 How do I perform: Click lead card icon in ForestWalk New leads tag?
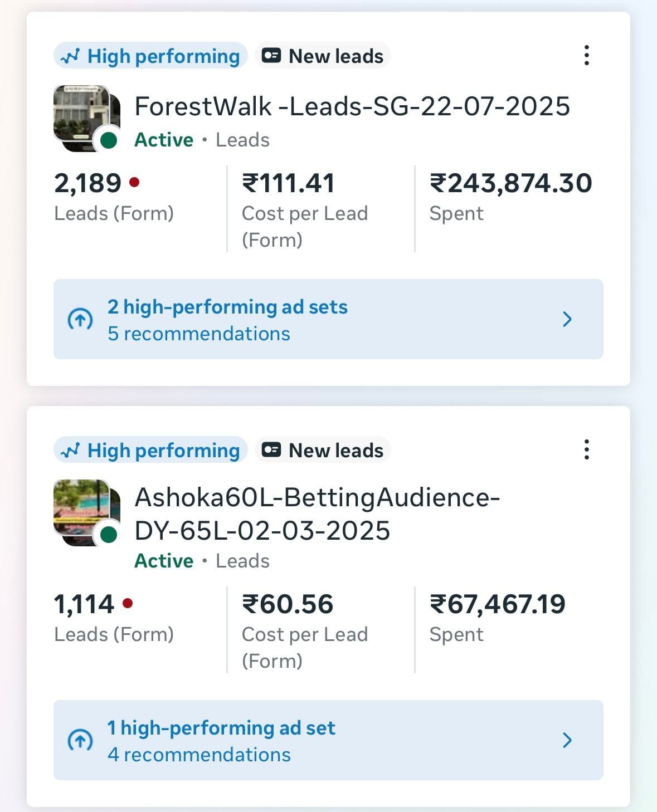(271, 56)
